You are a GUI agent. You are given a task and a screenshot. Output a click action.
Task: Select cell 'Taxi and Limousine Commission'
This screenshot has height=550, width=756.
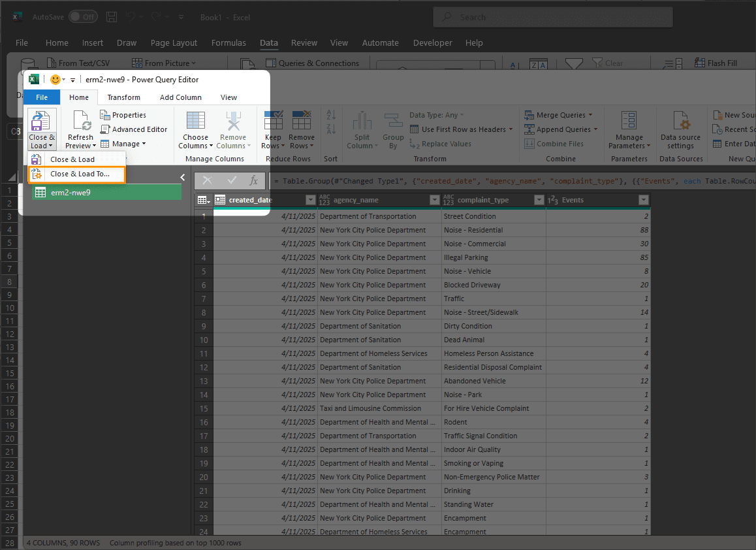pyautogui.click(x=379, y=408)
